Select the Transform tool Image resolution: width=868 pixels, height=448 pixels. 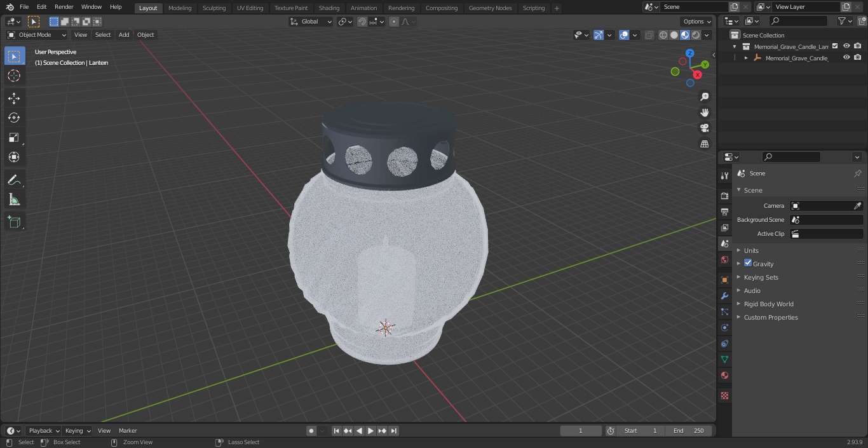[14, 157]
